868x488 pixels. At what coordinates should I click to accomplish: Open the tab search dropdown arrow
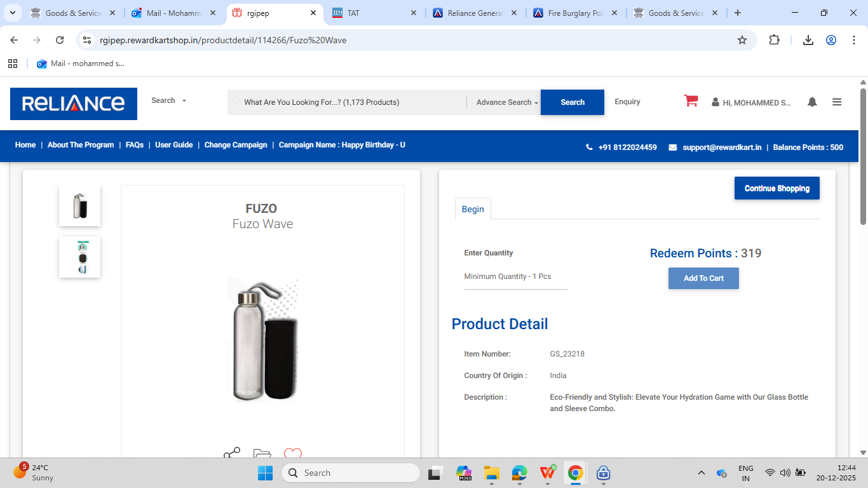(12, 13)
